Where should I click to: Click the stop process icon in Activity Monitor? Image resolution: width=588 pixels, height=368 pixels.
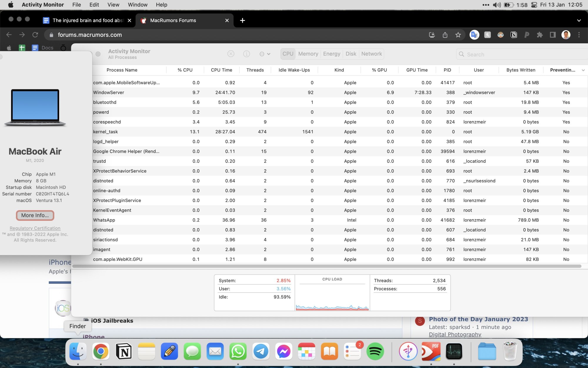point(231,54)
